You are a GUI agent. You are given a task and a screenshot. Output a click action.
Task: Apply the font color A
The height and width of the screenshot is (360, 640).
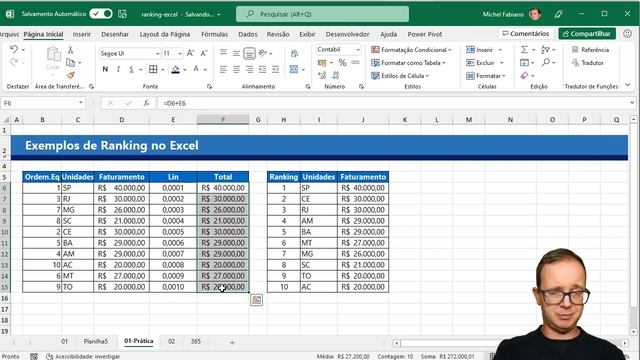pyautogui.click(x=196, y=69)
